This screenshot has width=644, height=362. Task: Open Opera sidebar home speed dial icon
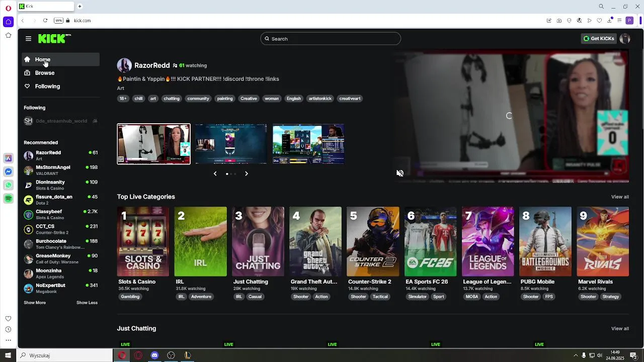(x=8, y=22)
